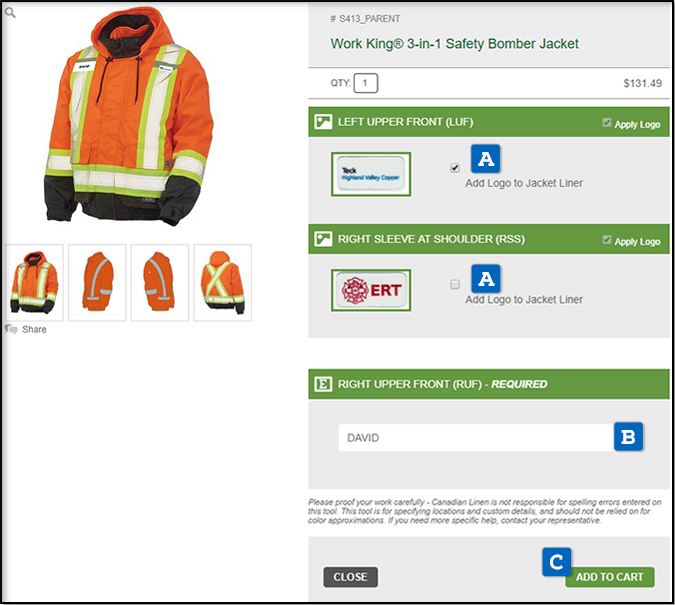This screenshot has width=675, height=605.
Task: Click the CLOSE button
Action: pyautogui.click(x=350, y=577)
